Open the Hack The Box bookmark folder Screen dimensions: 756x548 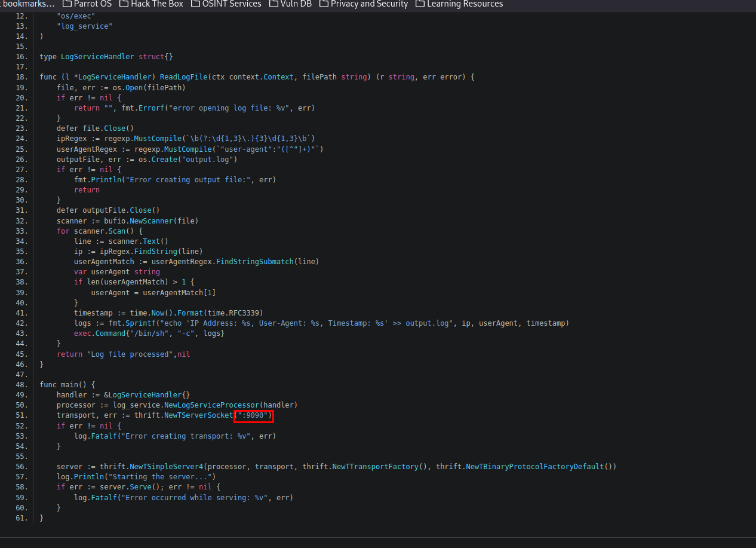coord(151,4)
